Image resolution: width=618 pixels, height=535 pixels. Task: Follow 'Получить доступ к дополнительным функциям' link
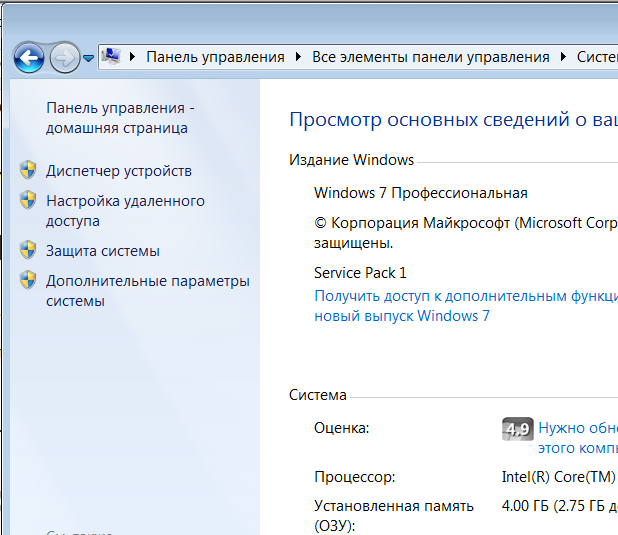464,296
